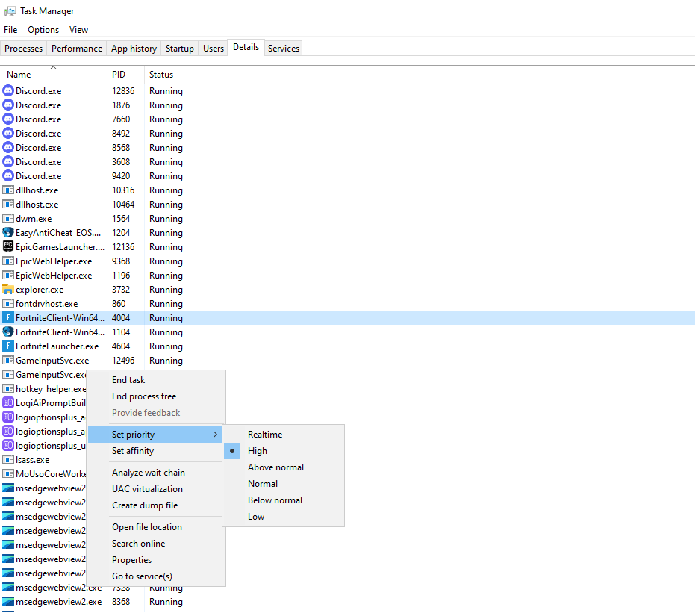This screenshot has height=616, width=695.
Task: Click the fontdrvhost.exe process icon
Action: 8,304
